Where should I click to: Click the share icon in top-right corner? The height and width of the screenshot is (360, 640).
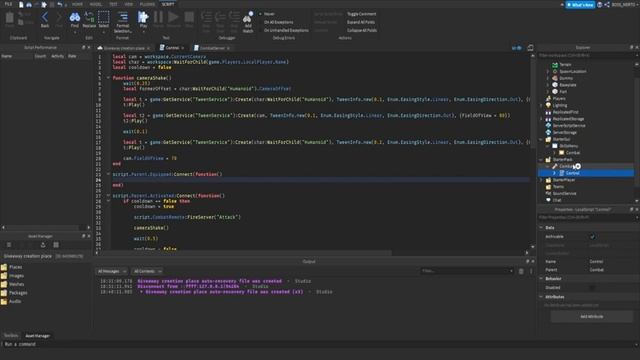pos(607,4)
